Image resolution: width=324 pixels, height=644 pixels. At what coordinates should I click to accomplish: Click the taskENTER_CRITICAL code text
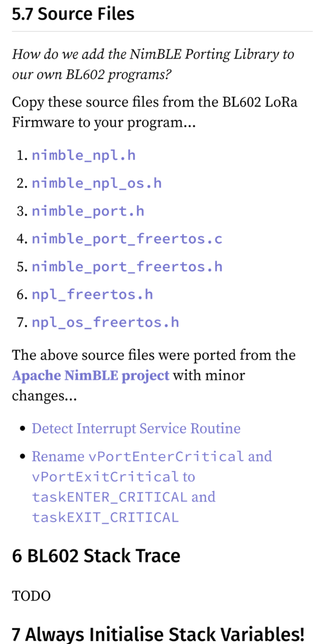[110, 497]
